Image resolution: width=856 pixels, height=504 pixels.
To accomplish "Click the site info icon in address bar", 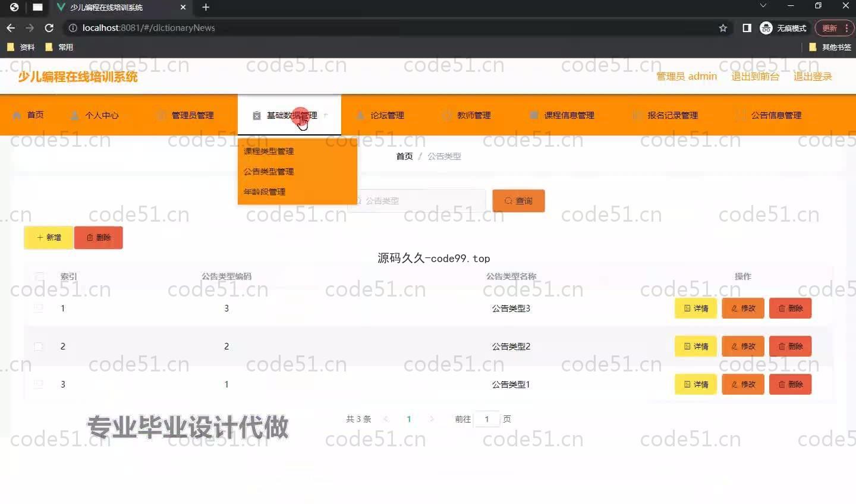I will click(x=73, y=28).
